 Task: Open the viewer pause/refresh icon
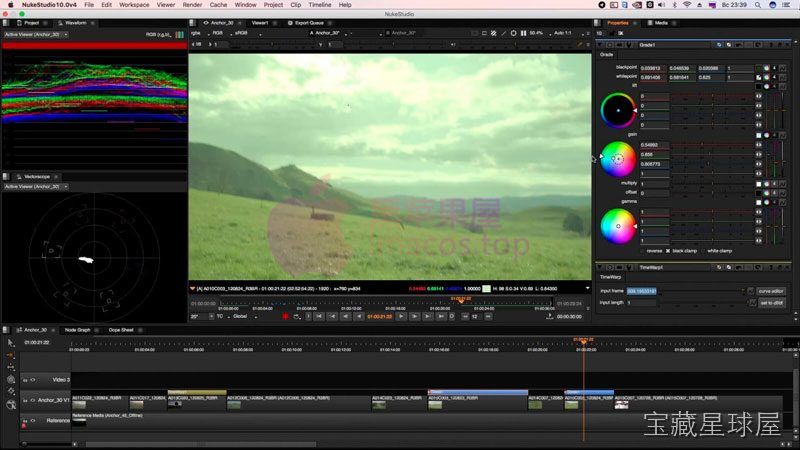[523, 33]
